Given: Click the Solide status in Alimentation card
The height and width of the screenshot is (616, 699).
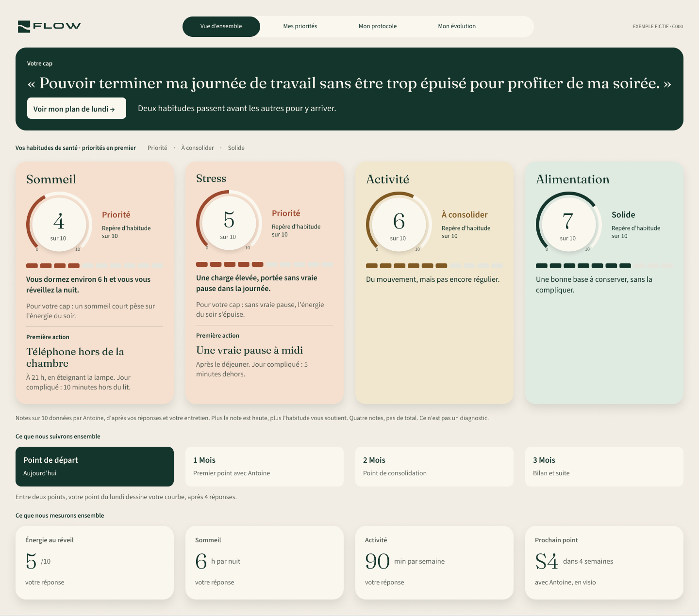Looking at the screenshot, I should 623,215.
